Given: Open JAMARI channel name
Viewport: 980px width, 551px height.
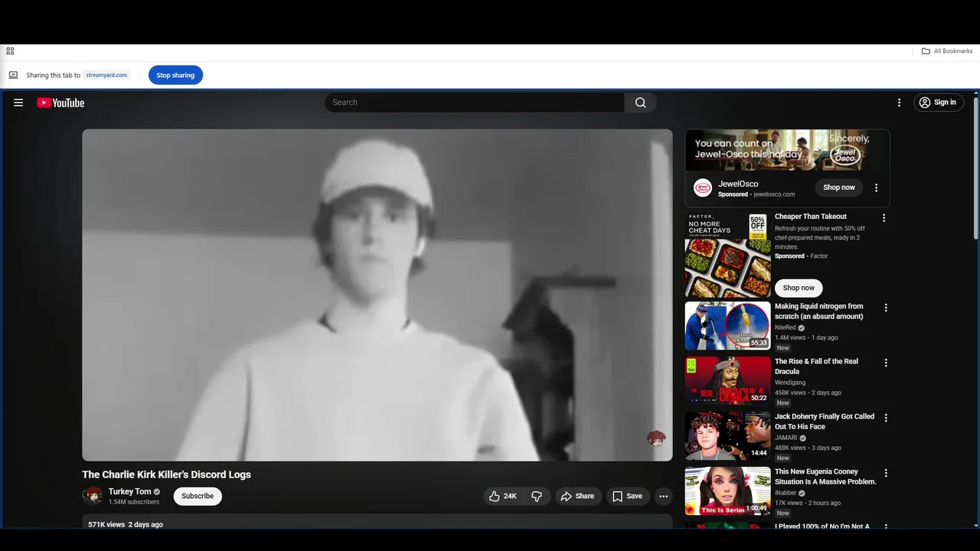Looking at the screenshot, I should [x=786, y=438].
